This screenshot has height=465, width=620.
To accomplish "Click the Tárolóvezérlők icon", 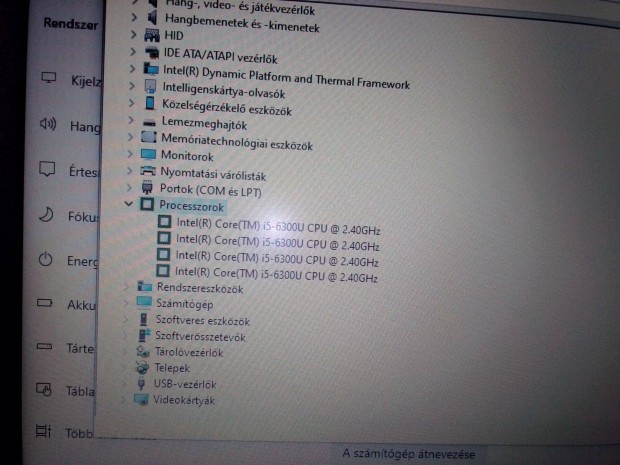I will (x=143, y=351).
